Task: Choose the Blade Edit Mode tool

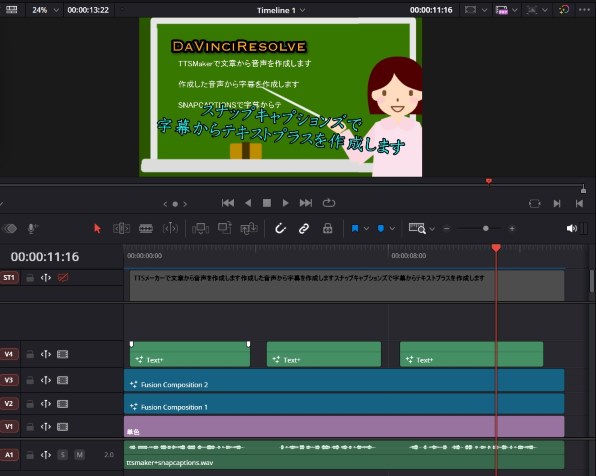Action: pyautogui.click(x=146, y=228)
